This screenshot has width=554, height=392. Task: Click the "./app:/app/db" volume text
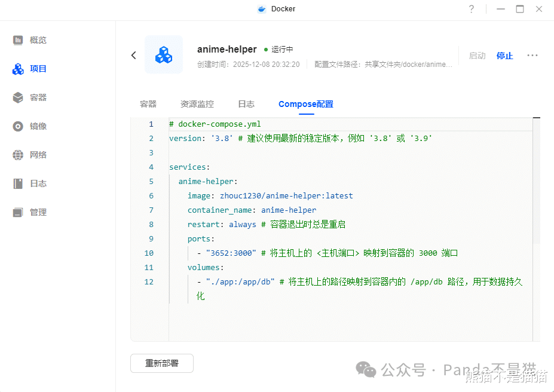[x=240, y=282]
